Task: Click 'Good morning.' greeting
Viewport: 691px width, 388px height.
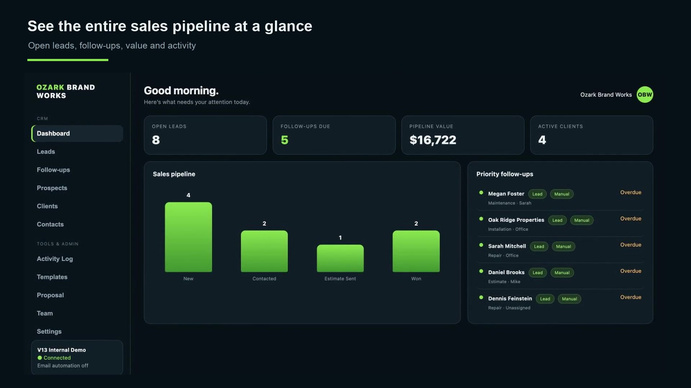Action: (x=181, y=90)
